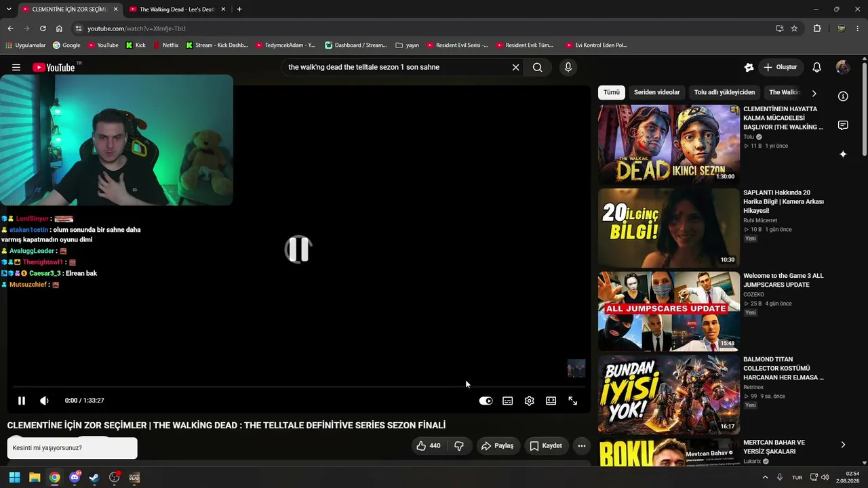The width and height of the screenshot is (868, 488).
Task: Launch File Explorer from the taskbar
Action: point(35,477)
